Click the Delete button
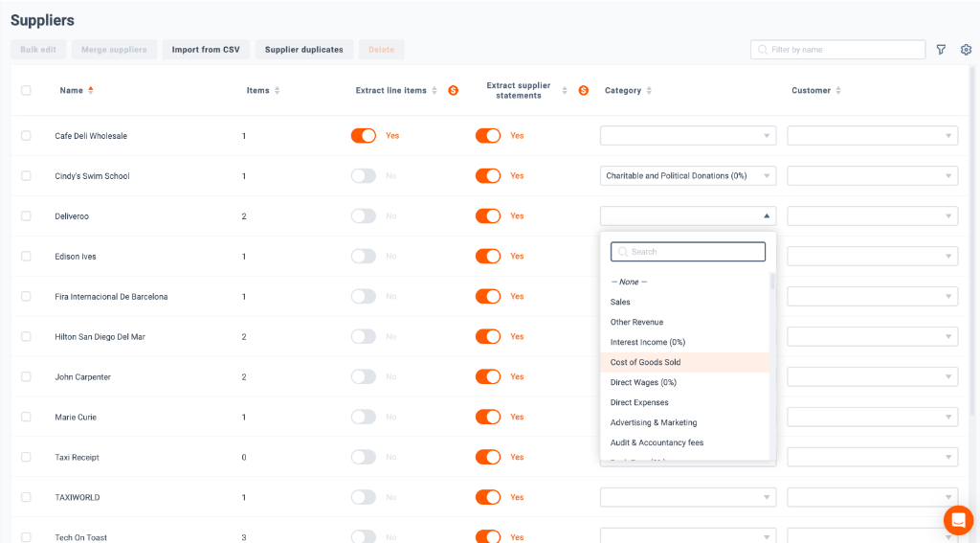This screenshot has height=543, width=980. coord(381,50)
